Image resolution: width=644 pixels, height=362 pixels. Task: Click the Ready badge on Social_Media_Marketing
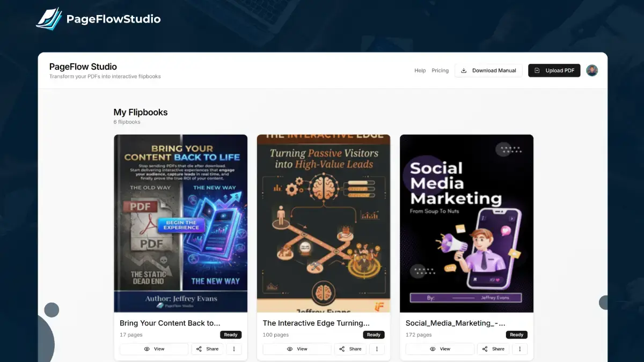[517, 335]
